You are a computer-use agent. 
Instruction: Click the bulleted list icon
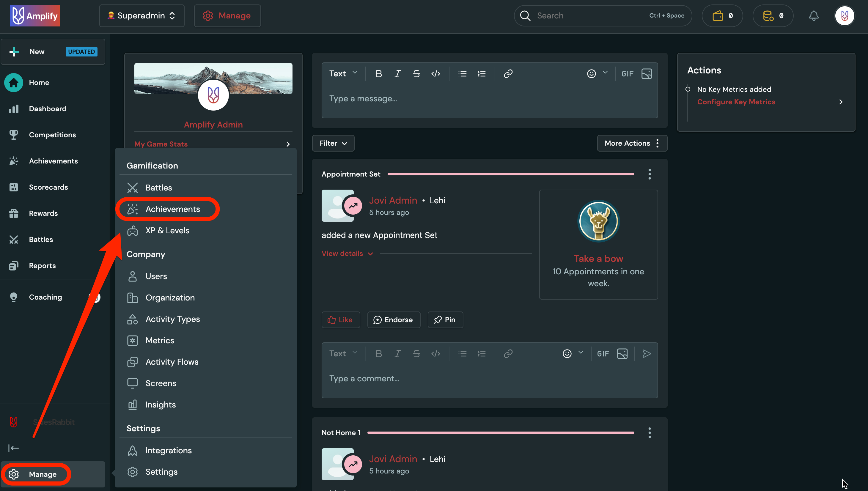click(x=462, y=73)
